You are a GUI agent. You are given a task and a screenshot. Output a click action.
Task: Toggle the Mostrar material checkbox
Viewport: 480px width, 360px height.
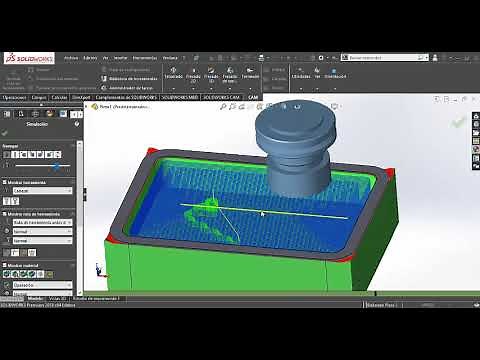(x=5, y=265)
